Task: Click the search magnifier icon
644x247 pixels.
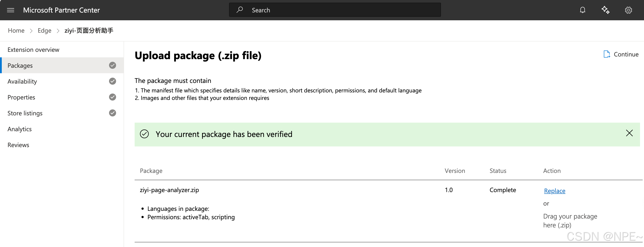Action: [x=239, y=10]
